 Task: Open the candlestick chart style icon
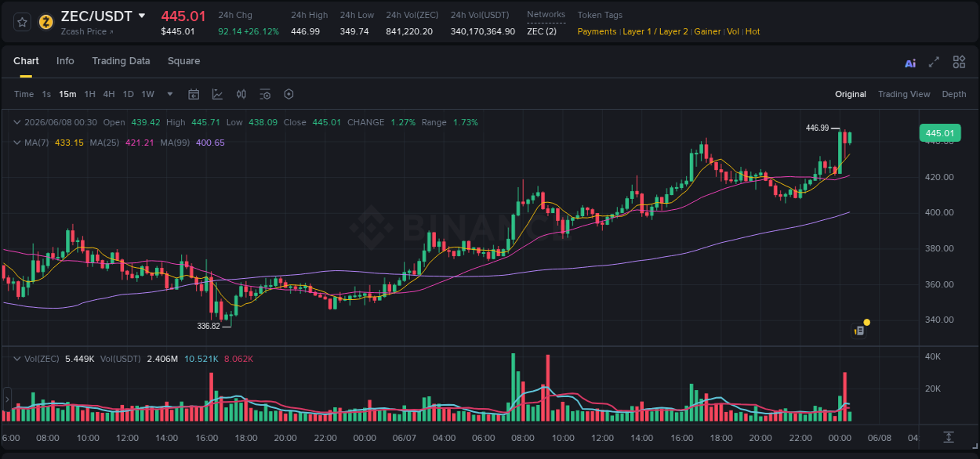tap(241, 94)
